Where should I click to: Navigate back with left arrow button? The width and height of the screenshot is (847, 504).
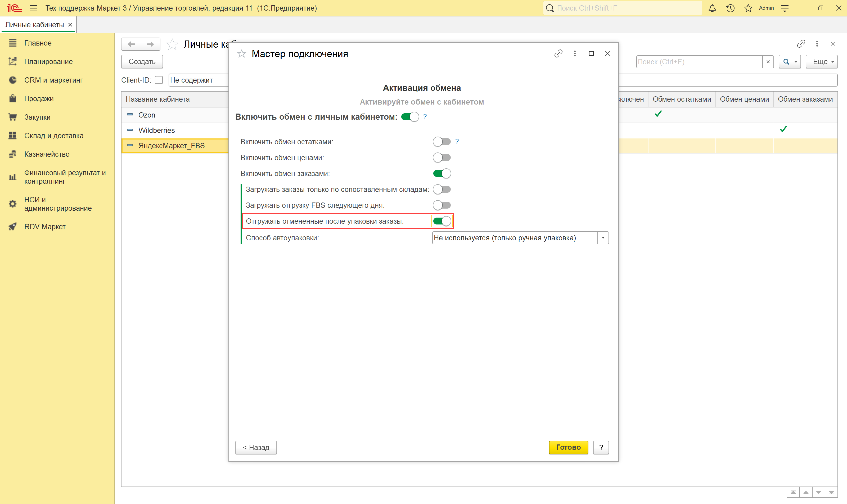click(132, 44)
